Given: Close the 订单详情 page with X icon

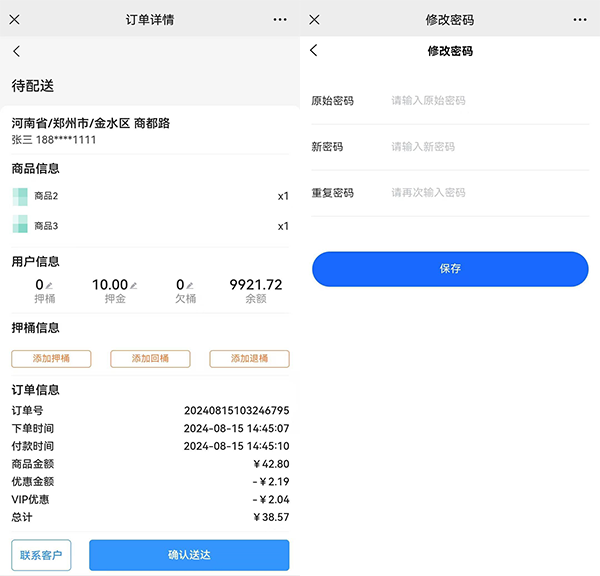Looking at the screenshot, I should (x=14, y=19).
